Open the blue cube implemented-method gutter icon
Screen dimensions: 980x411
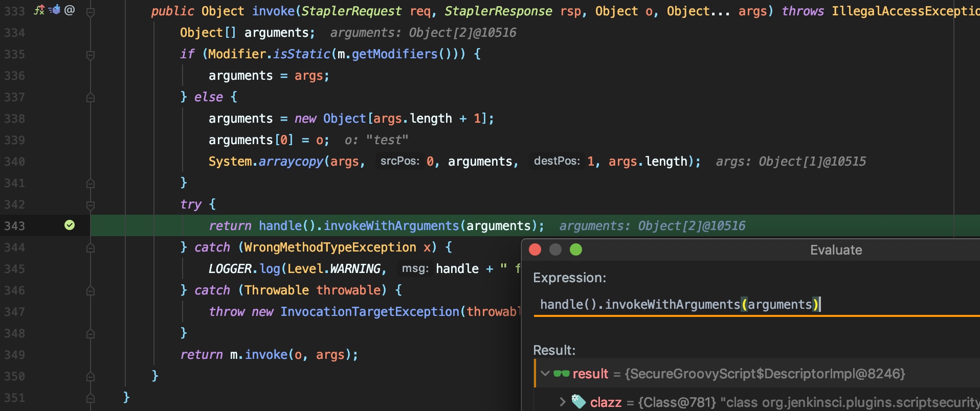[55, 10]
